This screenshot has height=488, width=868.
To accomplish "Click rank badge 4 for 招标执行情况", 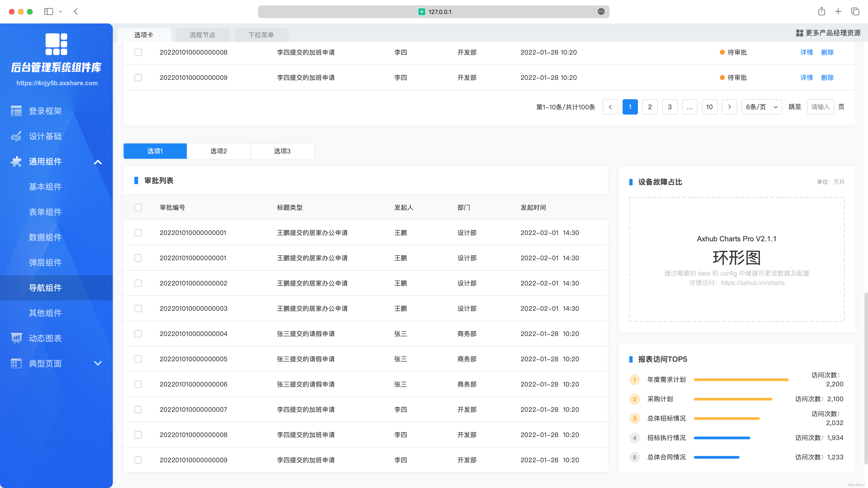I will [x=635, y=438].
